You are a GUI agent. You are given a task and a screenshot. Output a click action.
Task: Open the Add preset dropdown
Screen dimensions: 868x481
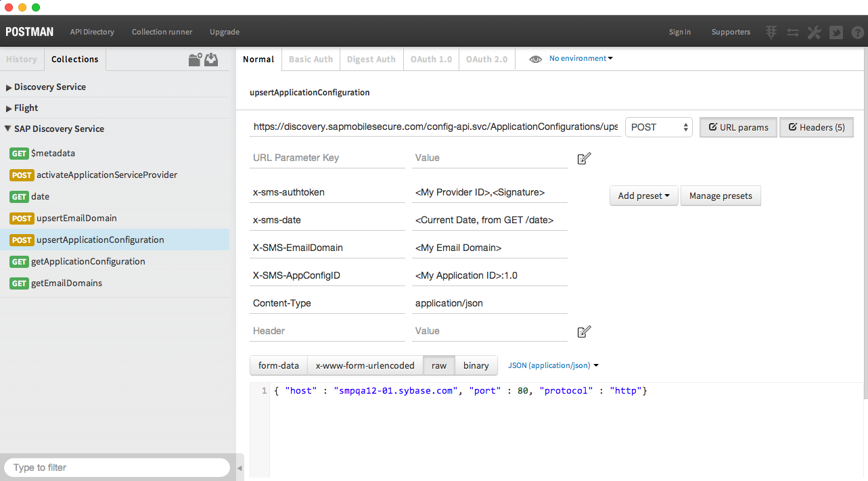644,196
